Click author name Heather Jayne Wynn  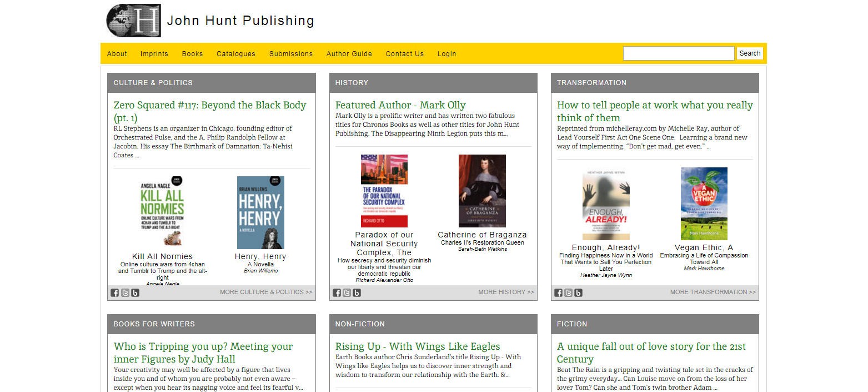(x=606, y=275)
